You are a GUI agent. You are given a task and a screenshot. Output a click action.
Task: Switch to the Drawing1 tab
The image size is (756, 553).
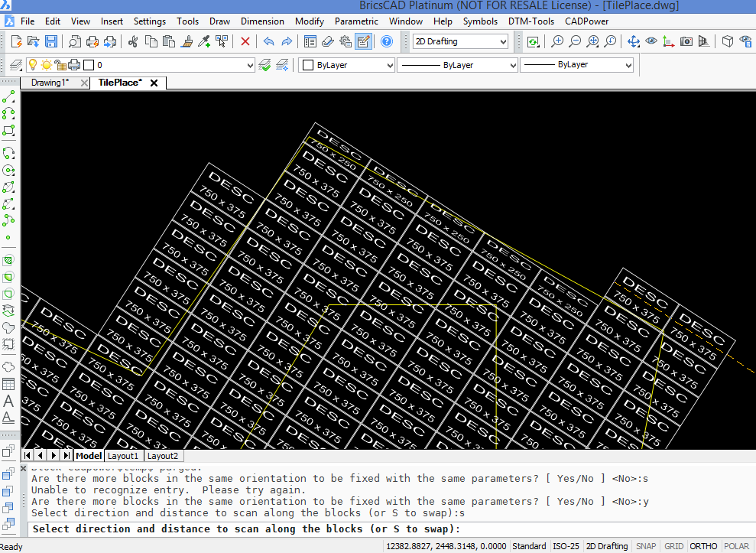point(50,83)
